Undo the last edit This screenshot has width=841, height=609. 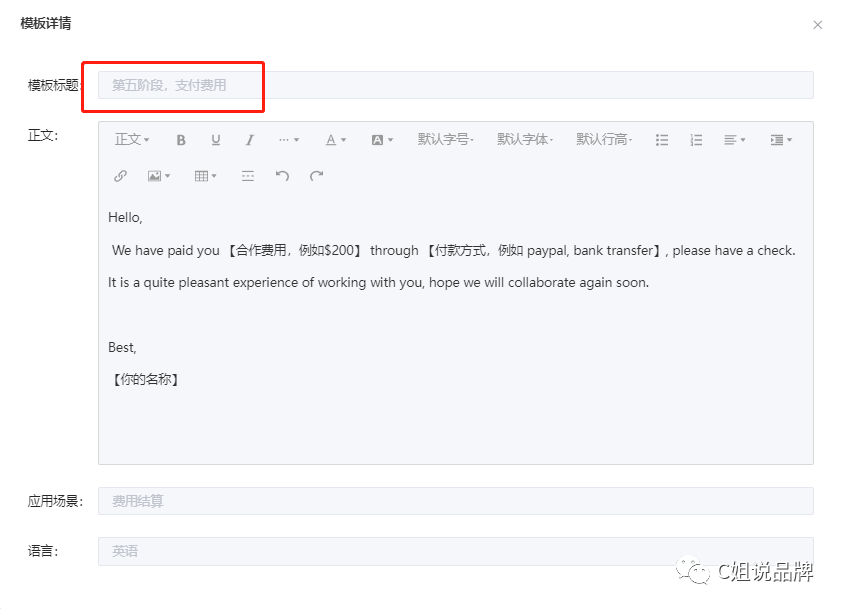tap(281, 176)
